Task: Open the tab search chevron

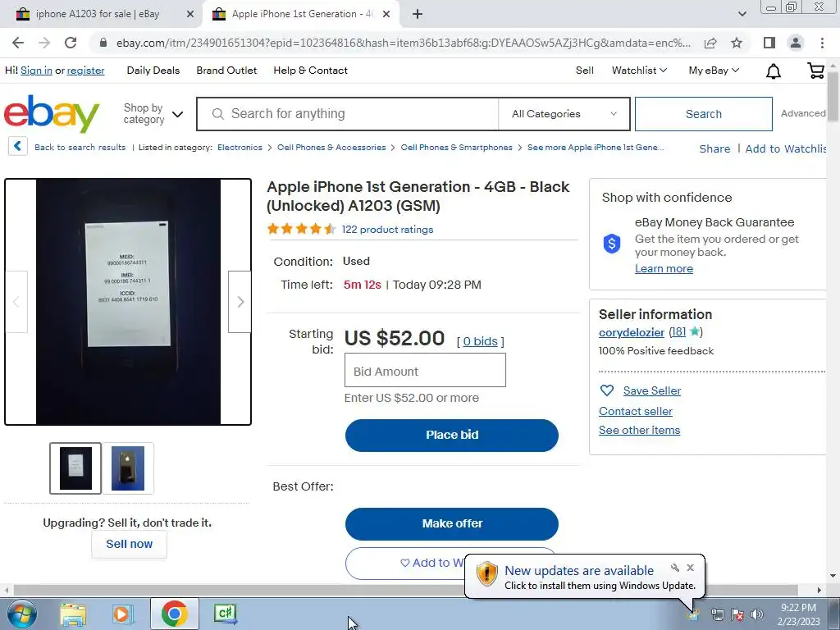Action: click(742, 15)
